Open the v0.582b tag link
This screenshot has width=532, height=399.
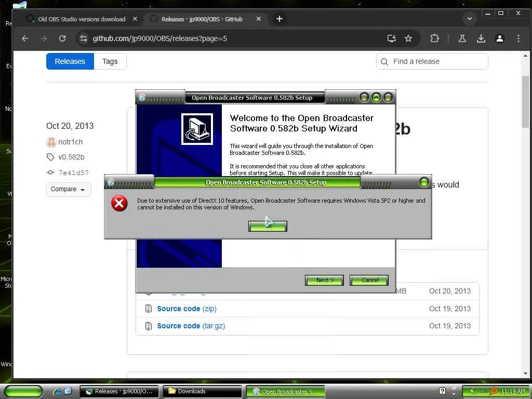(71, 157)
